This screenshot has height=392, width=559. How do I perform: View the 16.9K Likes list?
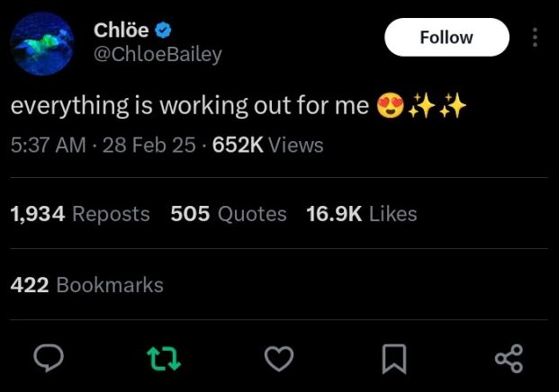(362, 214)
